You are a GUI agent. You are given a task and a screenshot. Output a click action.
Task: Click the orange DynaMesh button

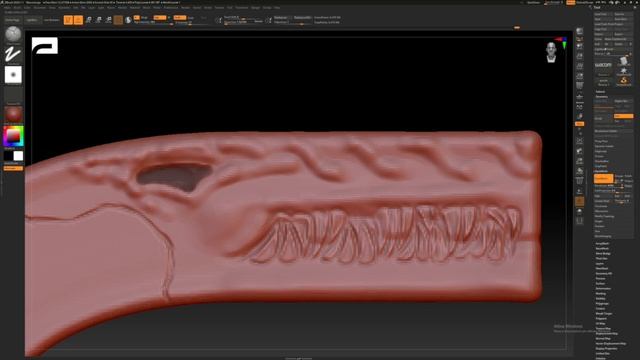point(603,179)
